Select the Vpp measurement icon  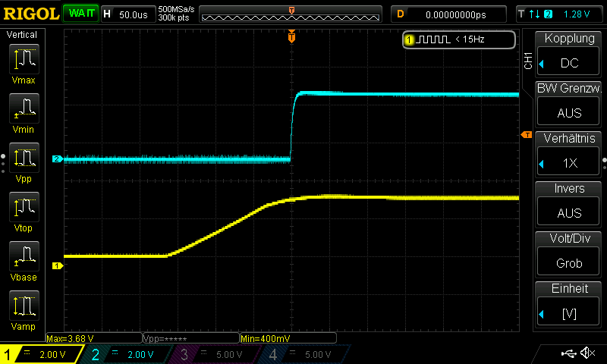(x=24, y=158)
